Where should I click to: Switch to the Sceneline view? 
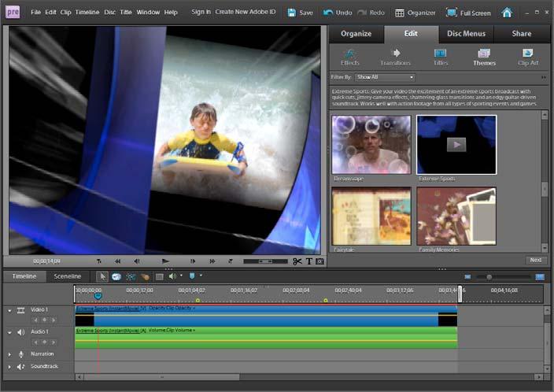68,276
